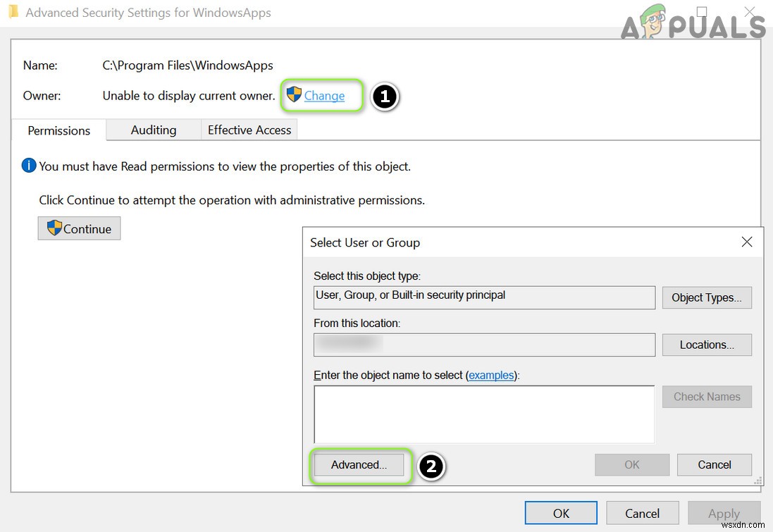The width and height of the screenshot is (773, 532).
Task: Click the Change owner link
Action: (x=324, y=96)
